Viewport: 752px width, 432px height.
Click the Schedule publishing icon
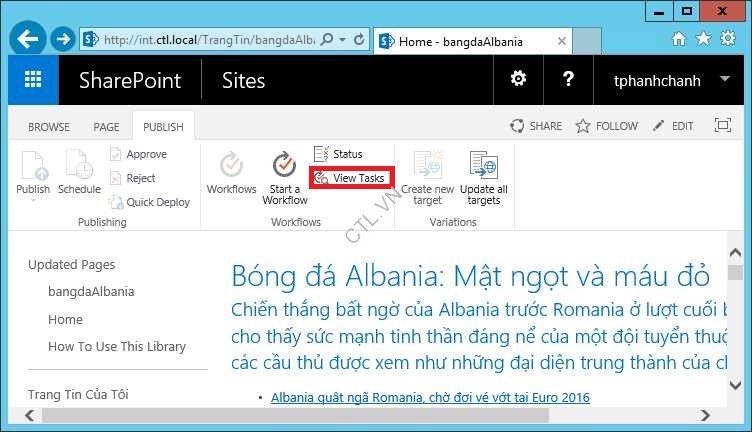[79, 173]
